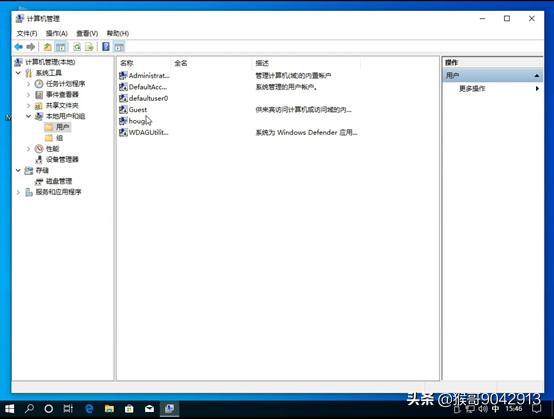Screen dimensions: 554x419
Task: Select the 用户 folder in the tree
Action: pyautogui.click(x=63, y=127)
